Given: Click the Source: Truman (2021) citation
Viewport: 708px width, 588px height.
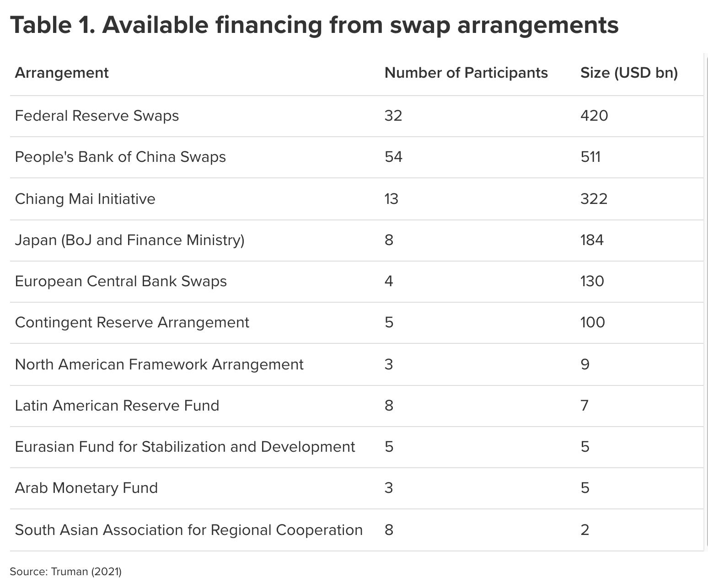Looking at the screenshot, I should click(66, 572).
